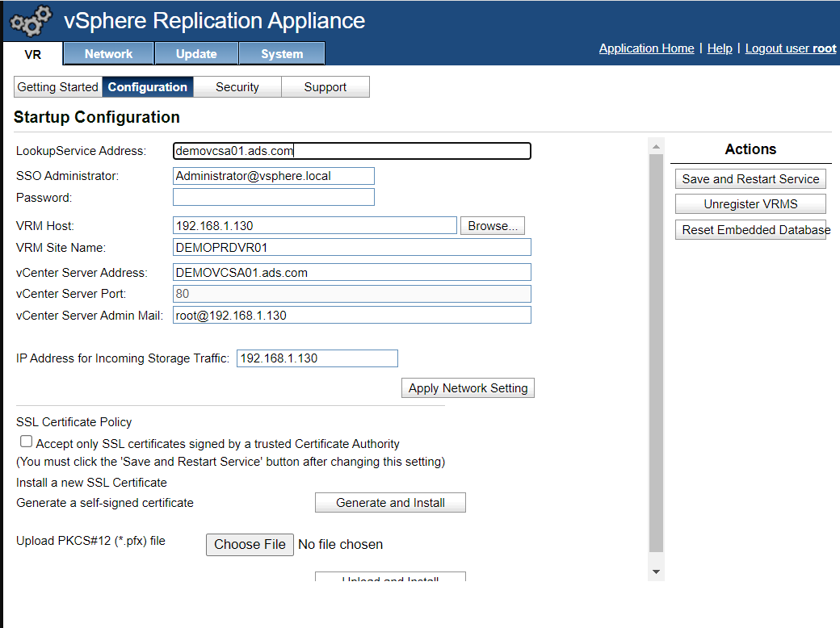Screen dimensions: 840x628
Task: Click the 'No file chosen' text
Action: pos(340,545)
